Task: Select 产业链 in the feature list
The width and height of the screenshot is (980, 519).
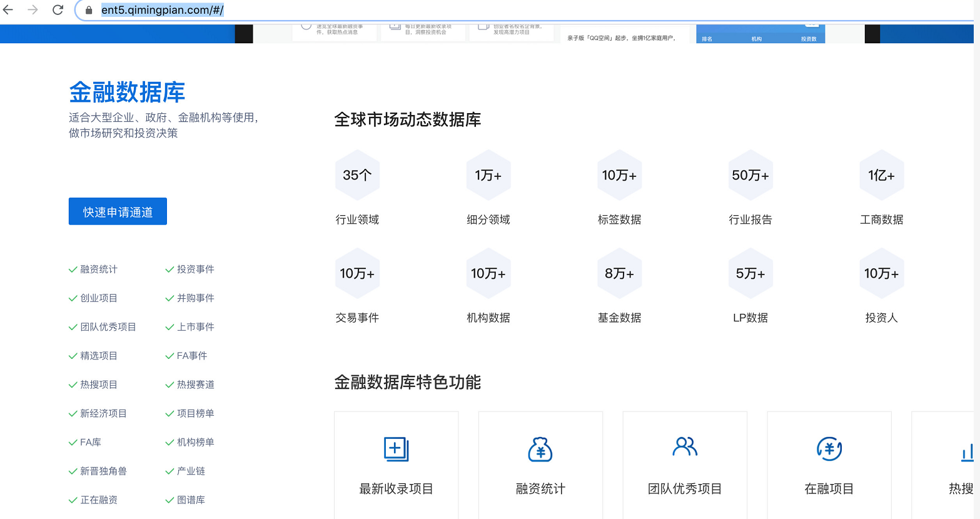Action: pos(191,471)
